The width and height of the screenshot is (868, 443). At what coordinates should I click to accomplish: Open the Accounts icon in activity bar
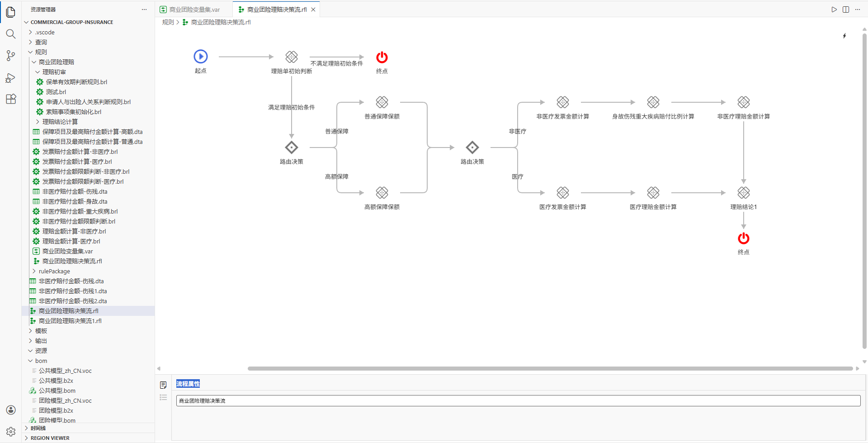[11, 410]
